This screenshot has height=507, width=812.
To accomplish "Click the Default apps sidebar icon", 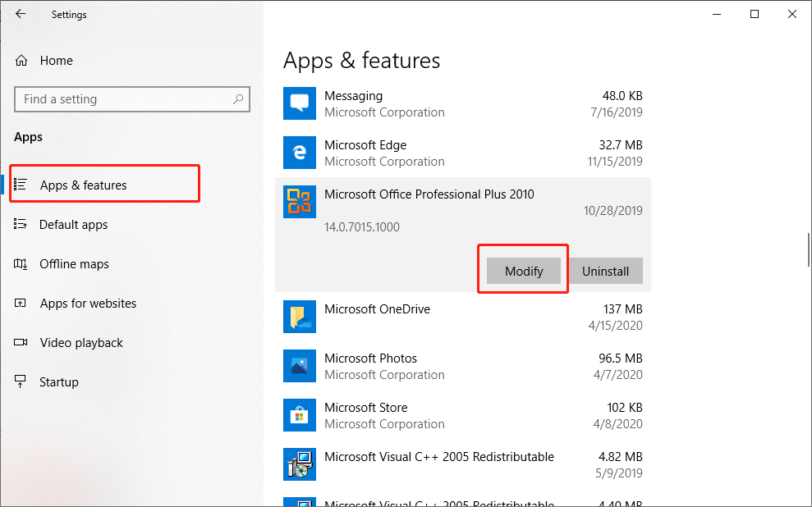I will coord(21,224).
